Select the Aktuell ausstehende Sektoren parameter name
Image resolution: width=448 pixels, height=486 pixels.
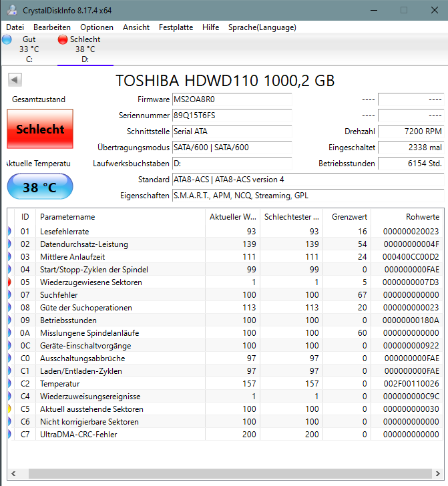pyautogui.click(x=91, y=409)
